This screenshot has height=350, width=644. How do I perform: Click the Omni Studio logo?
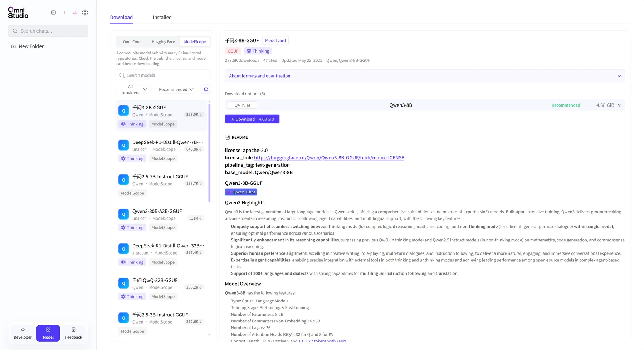click(x=18, y=13)
